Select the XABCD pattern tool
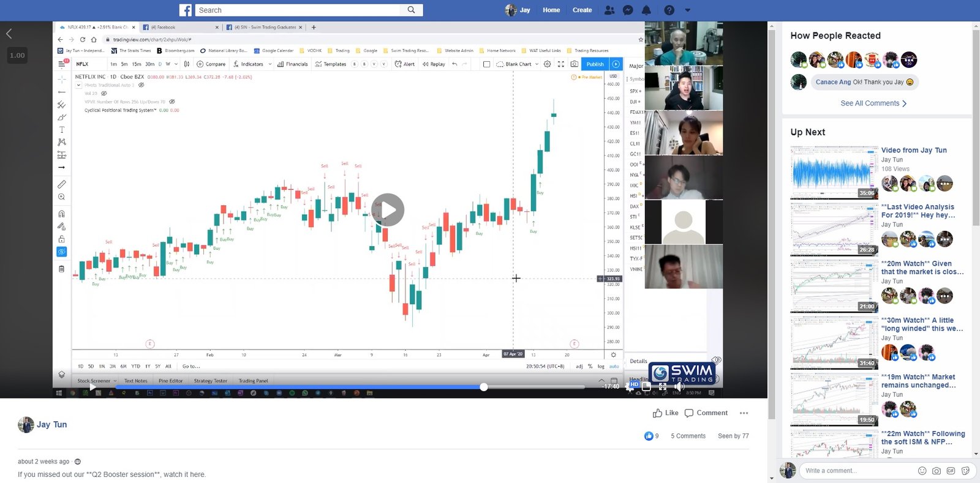The image size is (980, 483). pos(62,142)
